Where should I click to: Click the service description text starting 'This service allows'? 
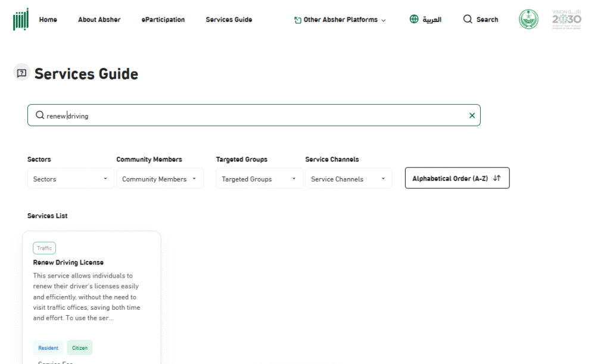(x=86, y=297)
